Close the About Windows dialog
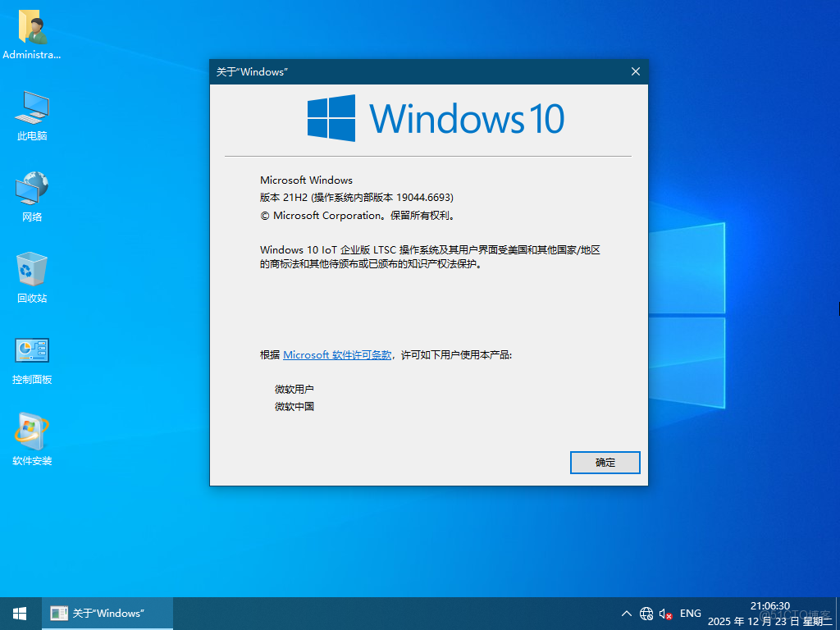840x630 pixels. 635,71
